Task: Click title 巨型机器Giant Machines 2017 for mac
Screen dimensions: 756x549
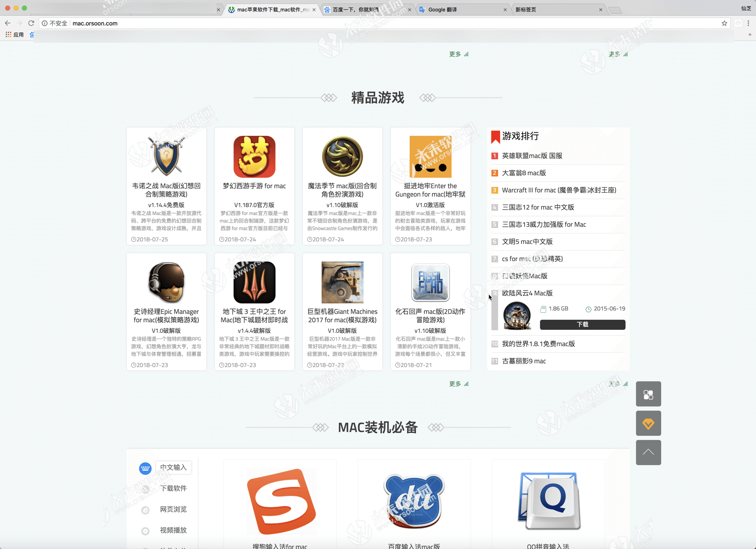Action: click(343, 316)
